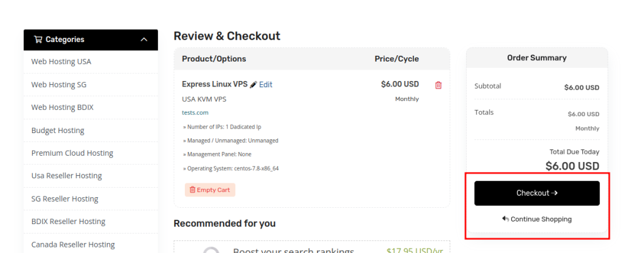This screenshot has width=644, height=253.
Task: Go to the Budget Hosting category
Action: pos(57,131)
